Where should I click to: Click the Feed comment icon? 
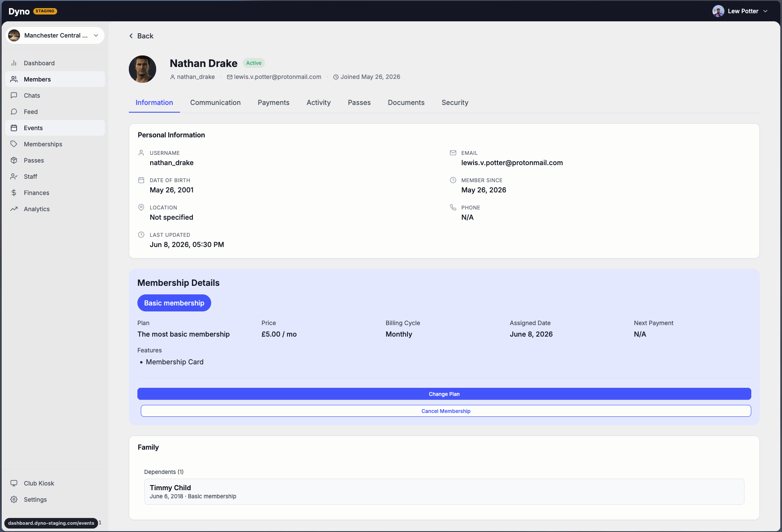(14, 112)
